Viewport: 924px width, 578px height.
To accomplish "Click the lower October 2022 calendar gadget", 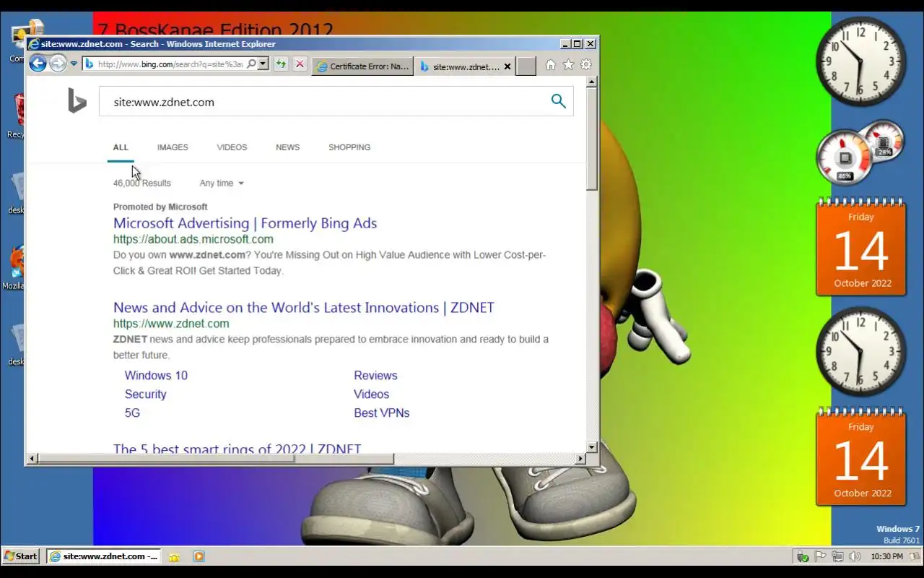I will [861, 457].
